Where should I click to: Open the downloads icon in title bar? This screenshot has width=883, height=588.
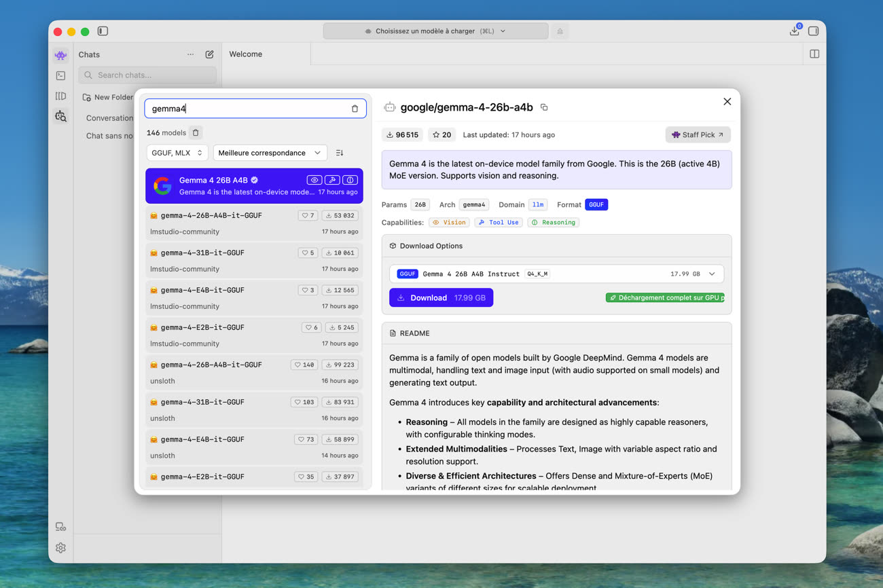tap(794, 31)
